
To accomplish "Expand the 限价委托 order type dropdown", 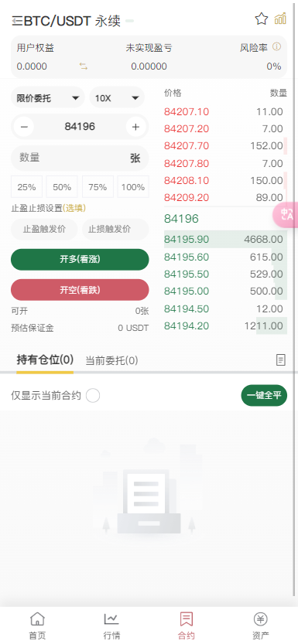I will pos(48,97).
